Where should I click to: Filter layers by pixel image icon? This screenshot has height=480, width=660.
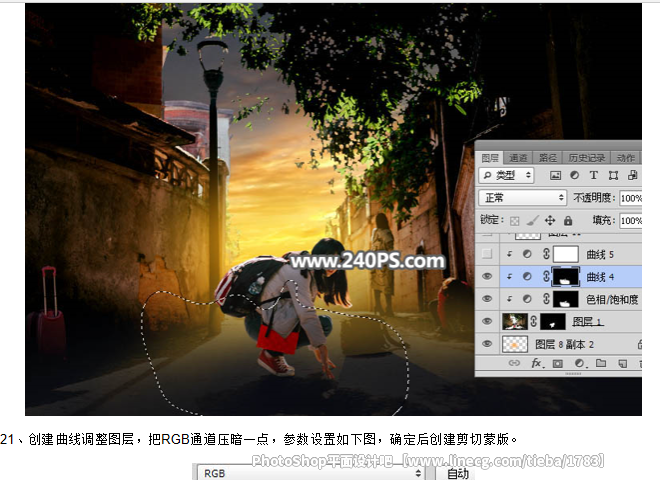coord(556,176)
